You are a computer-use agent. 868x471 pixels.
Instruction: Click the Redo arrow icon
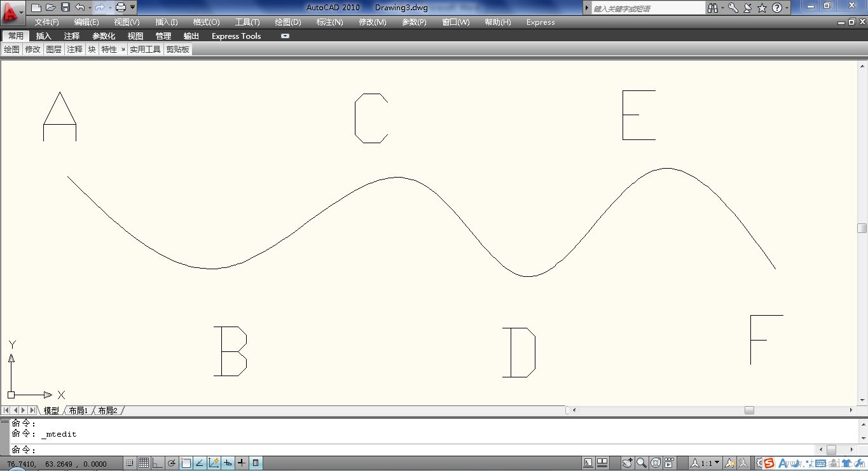[100, 8]
